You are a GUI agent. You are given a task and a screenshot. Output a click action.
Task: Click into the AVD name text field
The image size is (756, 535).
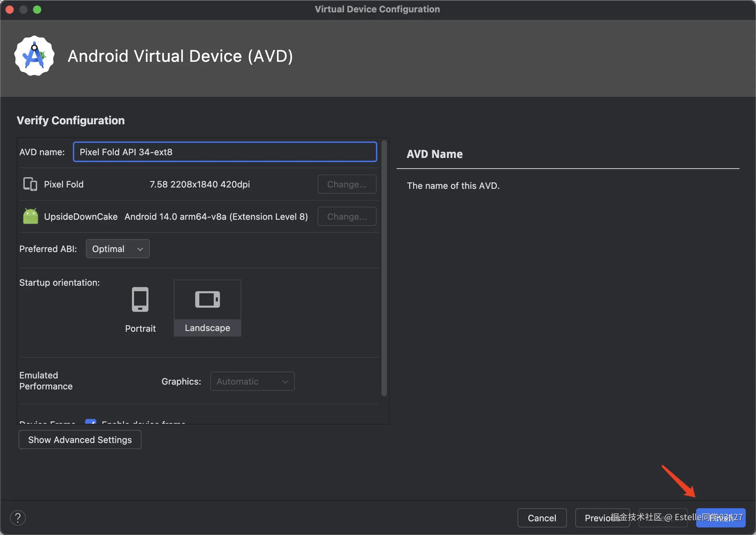[x=225, y=152]
